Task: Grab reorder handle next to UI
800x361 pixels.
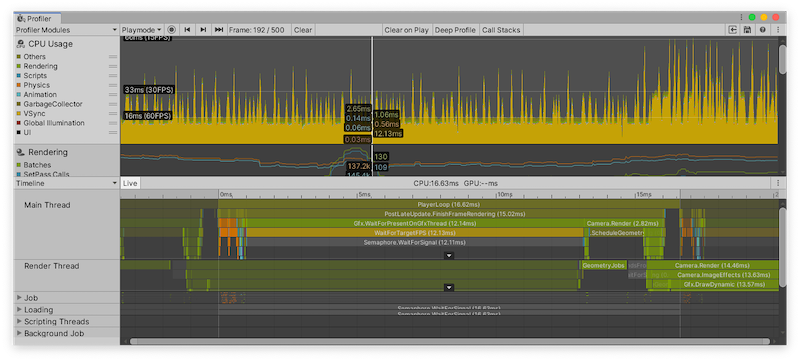Action: (113, 132)
